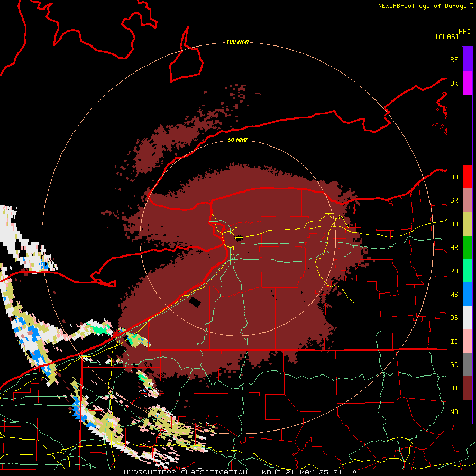Click the GR legend label

tap(454, 200)
